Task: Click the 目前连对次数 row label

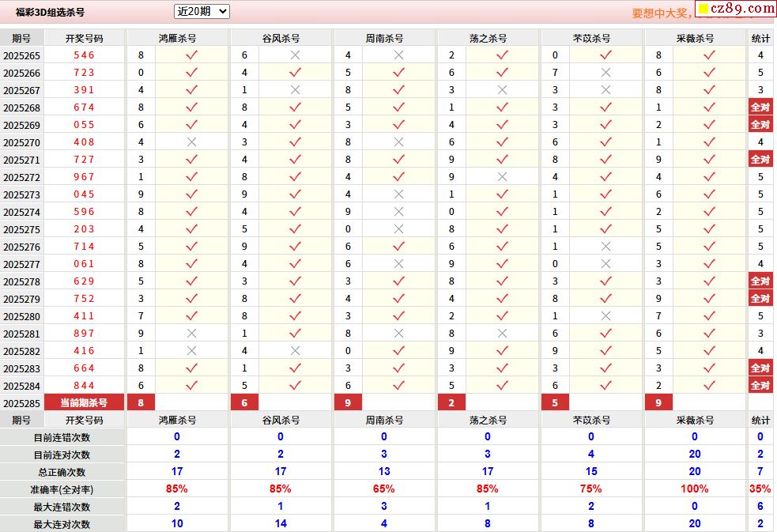Action: click(x=62, y=455)
